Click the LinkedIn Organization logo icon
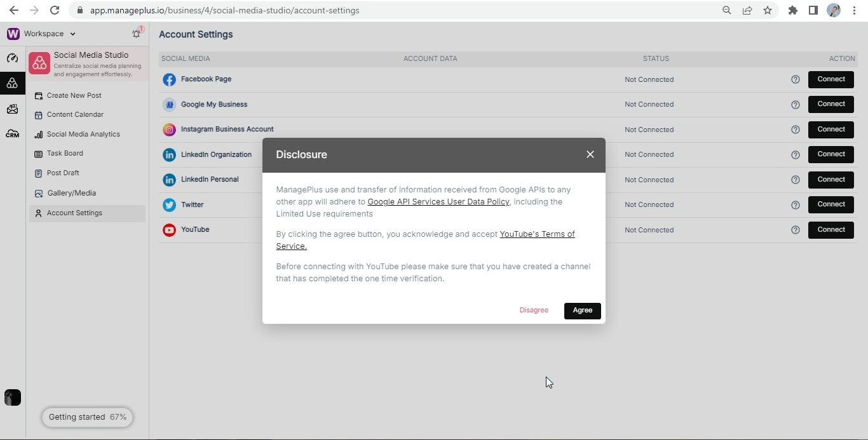The width and height of the screenshot is (868, 440). coord(169,155)
